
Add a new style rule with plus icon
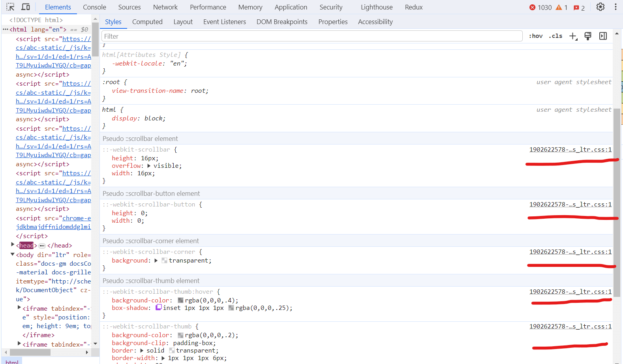tap(573, 36)
